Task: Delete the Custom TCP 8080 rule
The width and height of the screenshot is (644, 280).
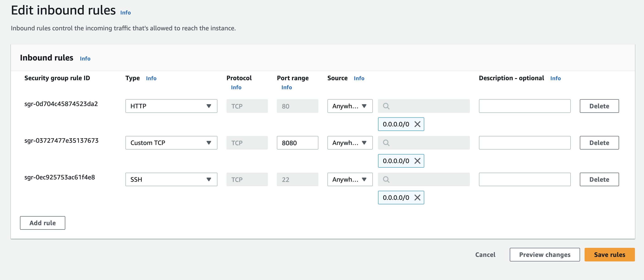Action: click(x=599, y=143)
